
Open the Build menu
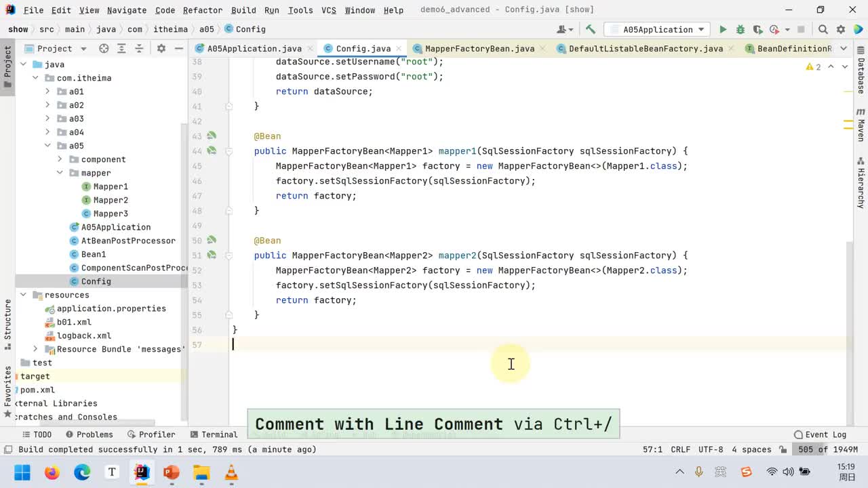tap(243, 10)
